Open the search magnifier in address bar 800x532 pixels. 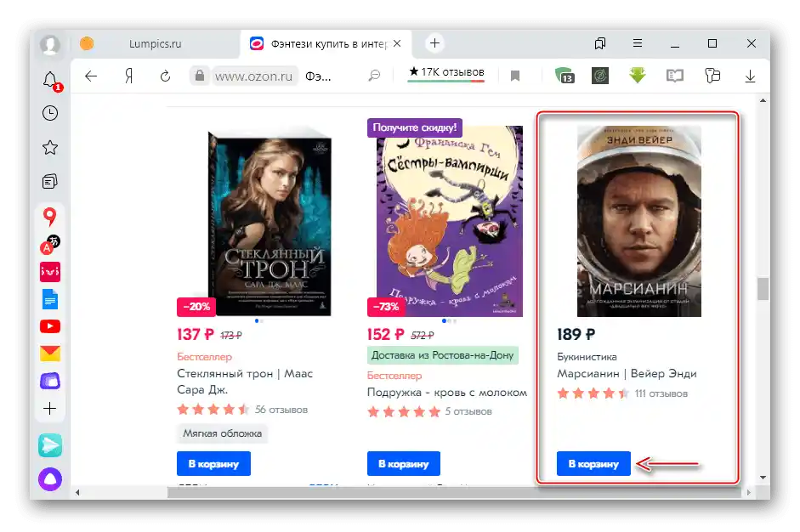(x=374, y=76)
